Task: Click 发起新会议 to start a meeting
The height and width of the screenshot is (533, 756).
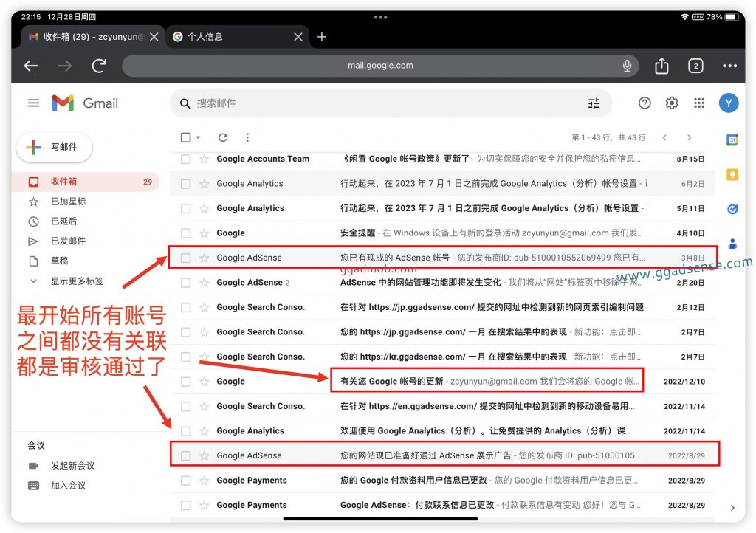Action: click(72, 466)
